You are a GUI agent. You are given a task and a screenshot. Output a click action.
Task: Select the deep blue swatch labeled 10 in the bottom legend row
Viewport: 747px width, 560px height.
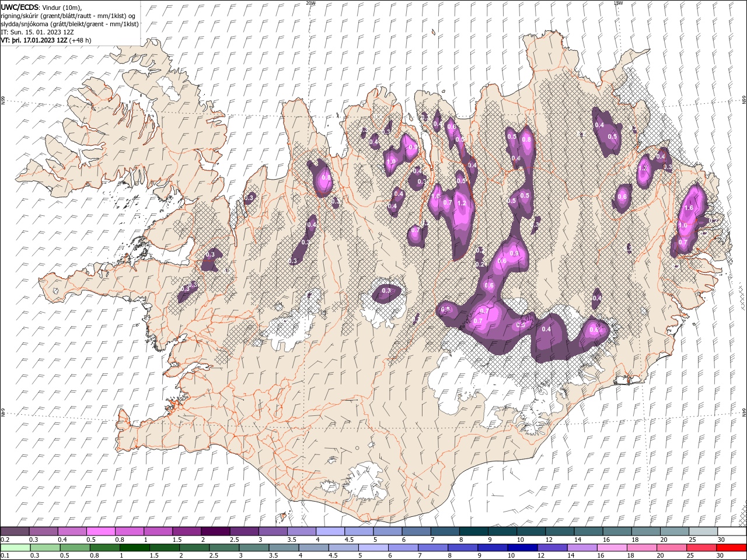(x=522, y=548)
